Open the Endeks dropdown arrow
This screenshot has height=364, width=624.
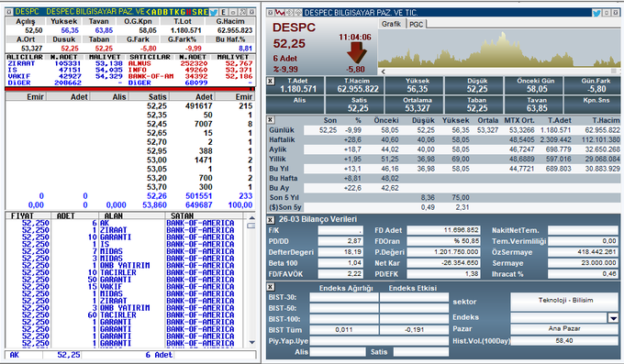pos(613,318)
